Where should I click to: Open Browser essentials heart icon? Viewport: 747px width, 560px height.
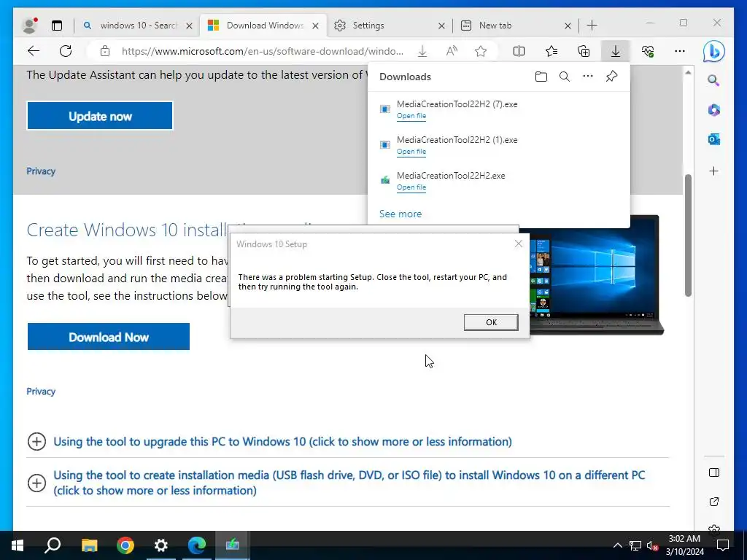coord(648,51)
